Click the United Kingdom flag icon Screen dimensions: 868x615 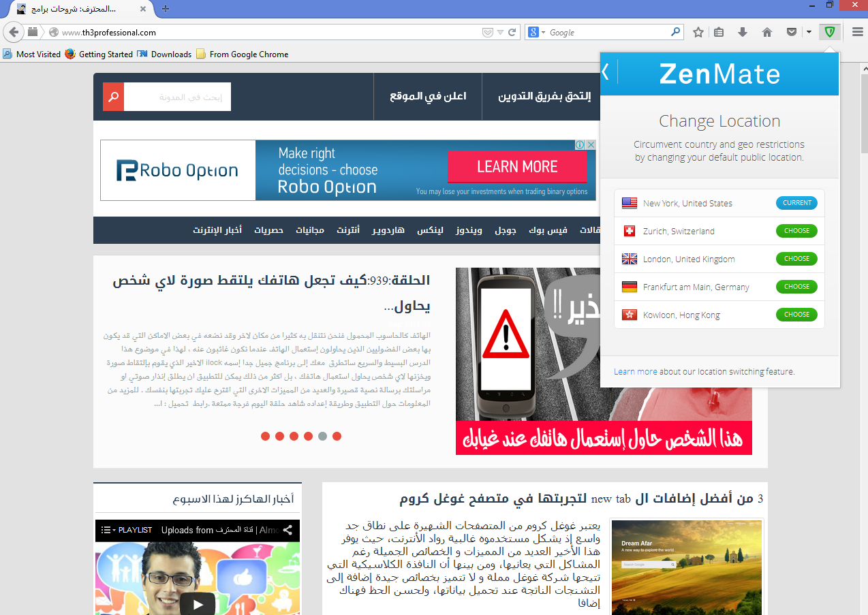(629, 259)
